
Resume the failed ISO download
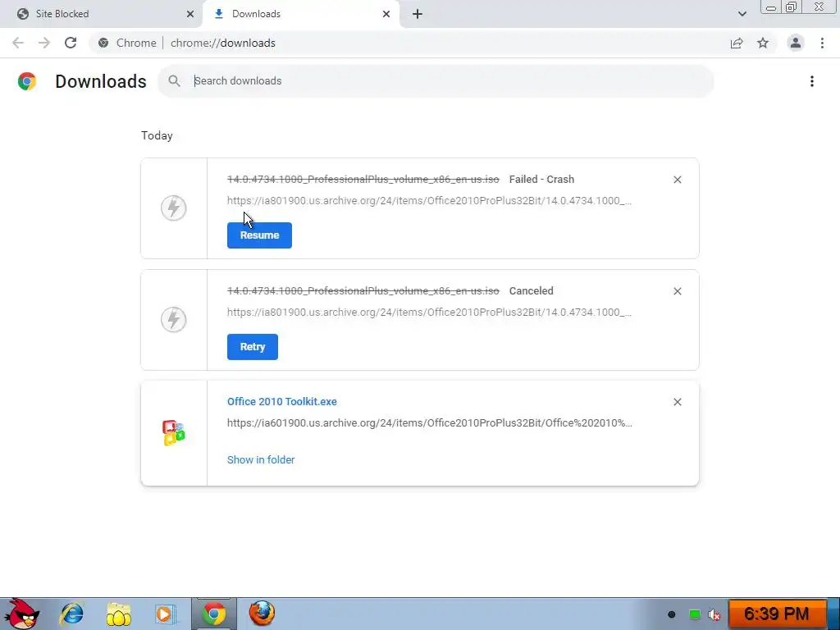(259, 235)
